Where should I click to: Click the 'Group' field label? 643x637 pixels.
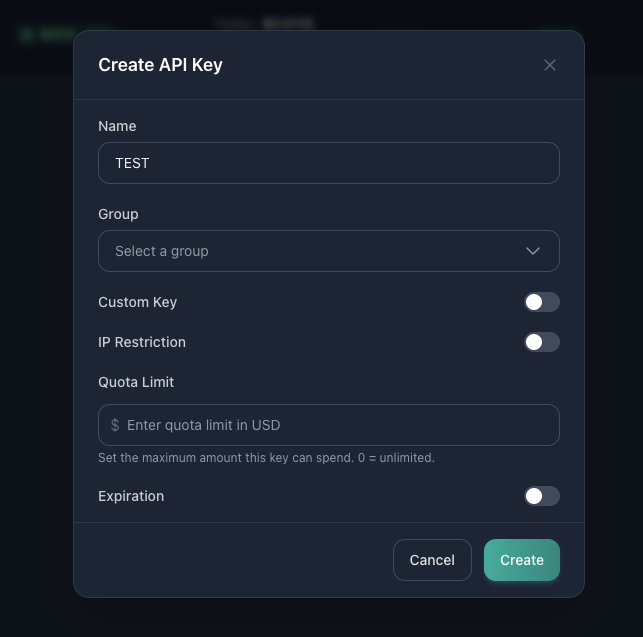pos(118,214)
